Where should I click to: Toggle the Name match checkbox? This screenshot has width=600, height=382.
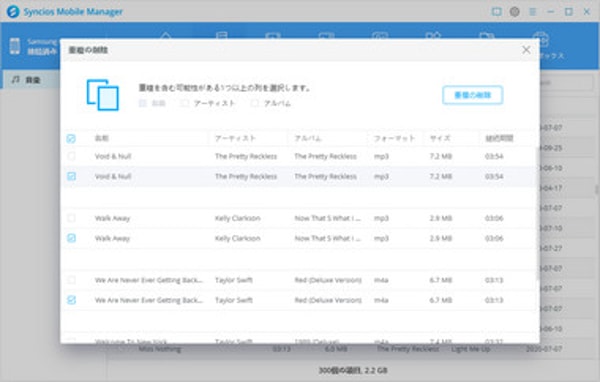pos(143,103)
